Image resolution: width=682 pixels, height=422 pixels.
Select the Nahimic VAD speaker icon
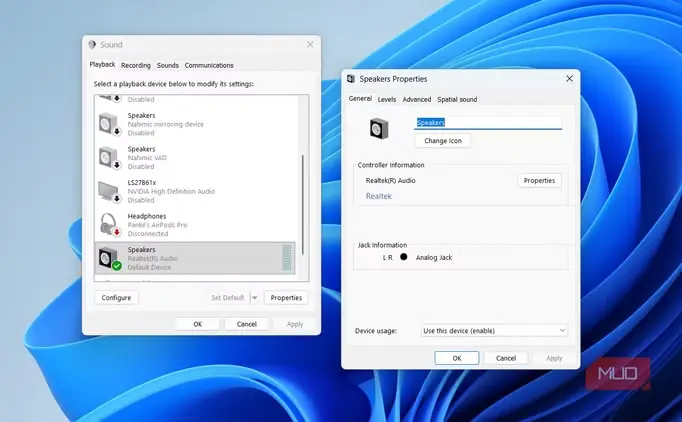(x=109, y=158)
